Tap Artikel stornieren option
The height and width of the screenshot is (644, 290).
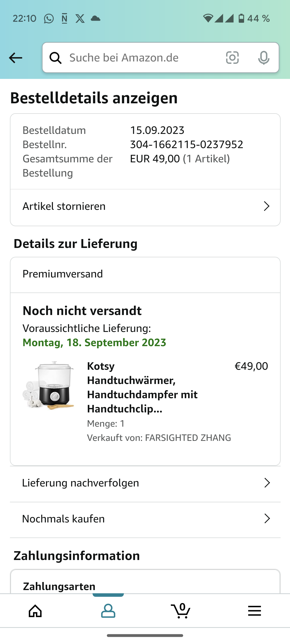coord(64,206)
